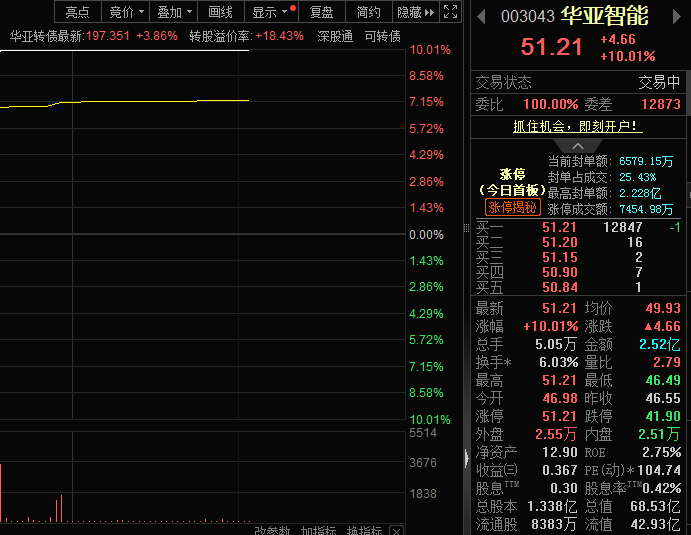Image resolution: width=691 pixels, height=535 pixels.
Task: Click the 最低 46.49 value
Action: point(663,380)
